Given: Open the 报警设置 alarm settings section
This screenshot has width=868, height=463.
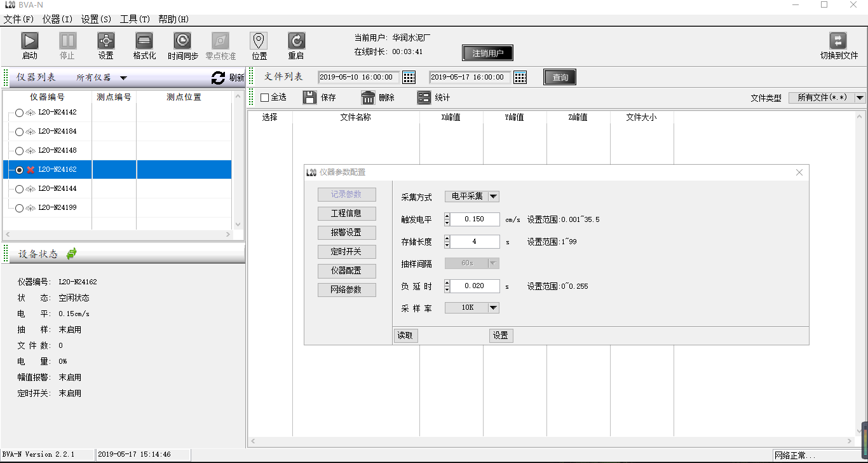Looking at the screenshot, I should pos(347,233).
